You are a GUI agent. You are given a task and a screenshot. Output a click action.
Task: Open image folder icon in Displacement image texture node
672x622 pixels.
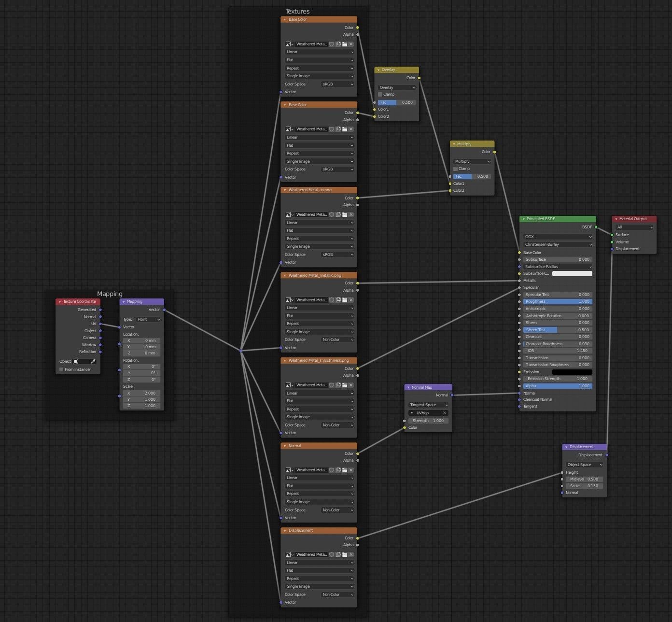point(345,554)
